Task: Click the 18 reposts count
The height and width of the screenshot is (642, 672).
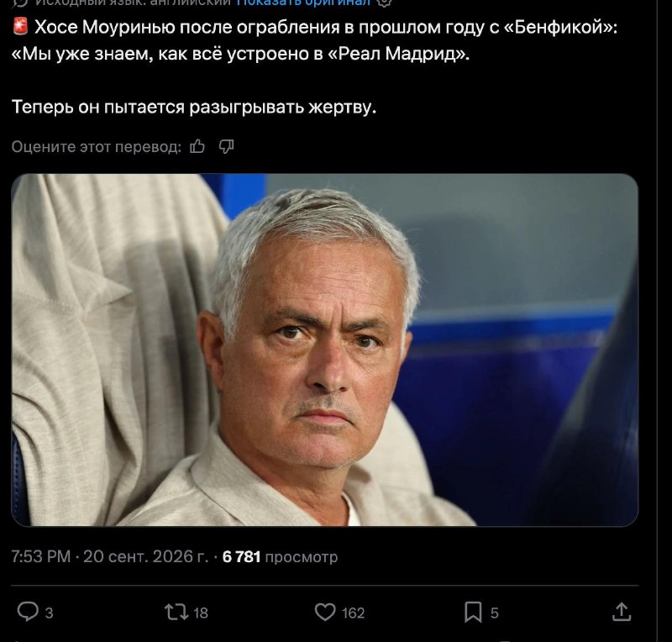Action: (201, 613)
